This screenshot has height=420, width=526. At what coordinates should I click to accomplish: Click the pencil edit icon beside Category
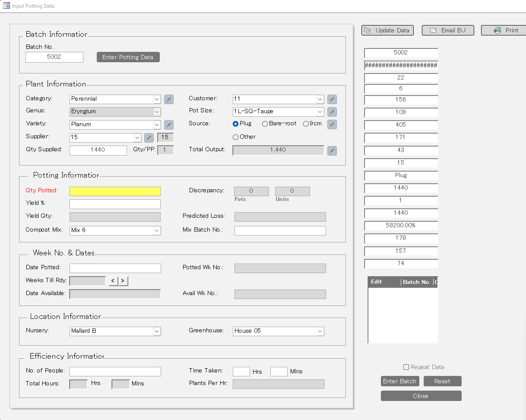point(169,99)
